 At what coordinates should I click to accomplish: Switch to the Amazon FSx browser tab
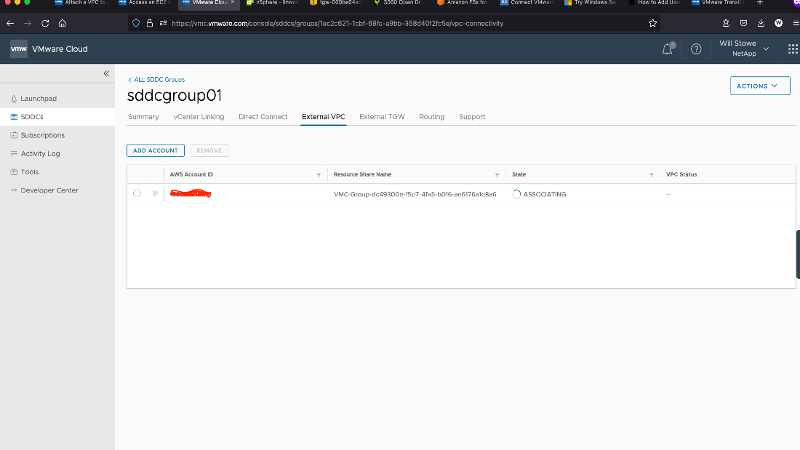[x=463, y=3]
